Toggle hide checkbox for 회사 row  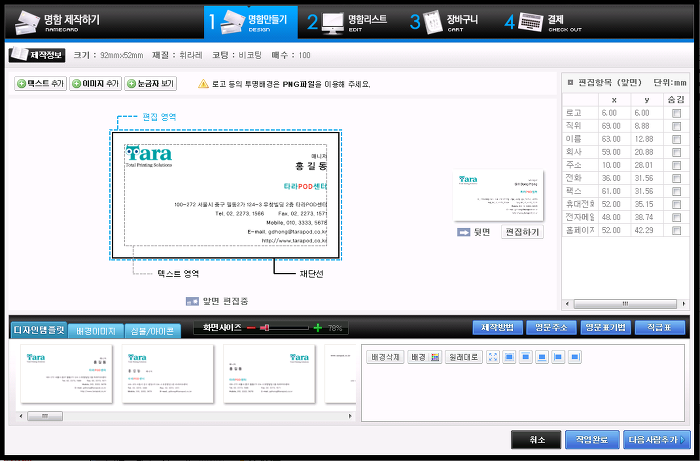(x=676, y=152)
